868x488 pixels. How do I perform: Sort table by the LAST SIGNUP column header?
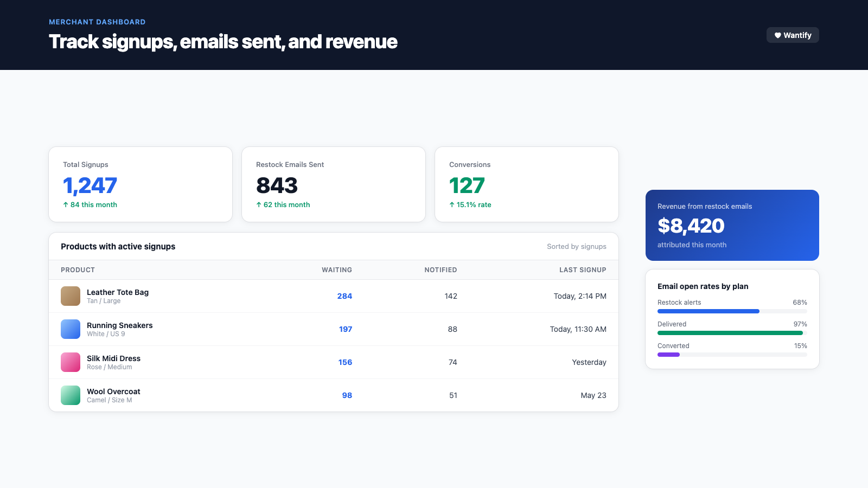(583, 270)
